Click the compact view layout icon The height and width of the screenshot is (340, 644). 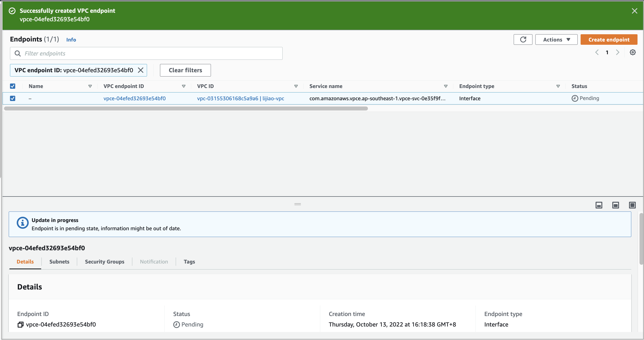(599, 205)
